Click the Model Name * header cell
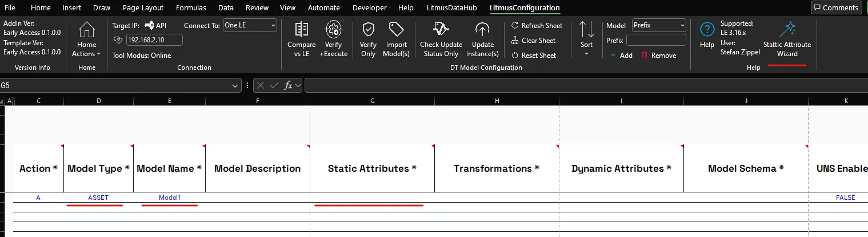This screenshot has width=868, height=237. [169, 168]
